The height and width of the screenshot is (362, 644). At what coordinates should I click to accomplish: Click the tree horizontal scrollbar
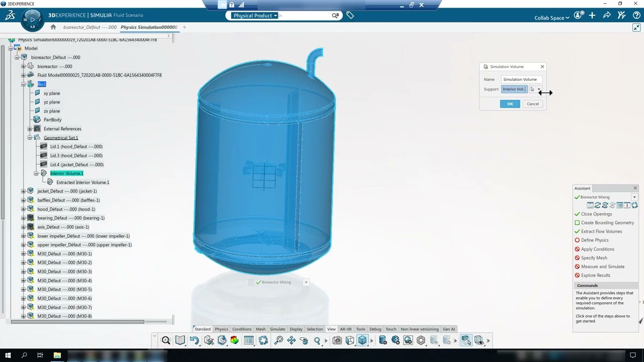click(77, 322)
